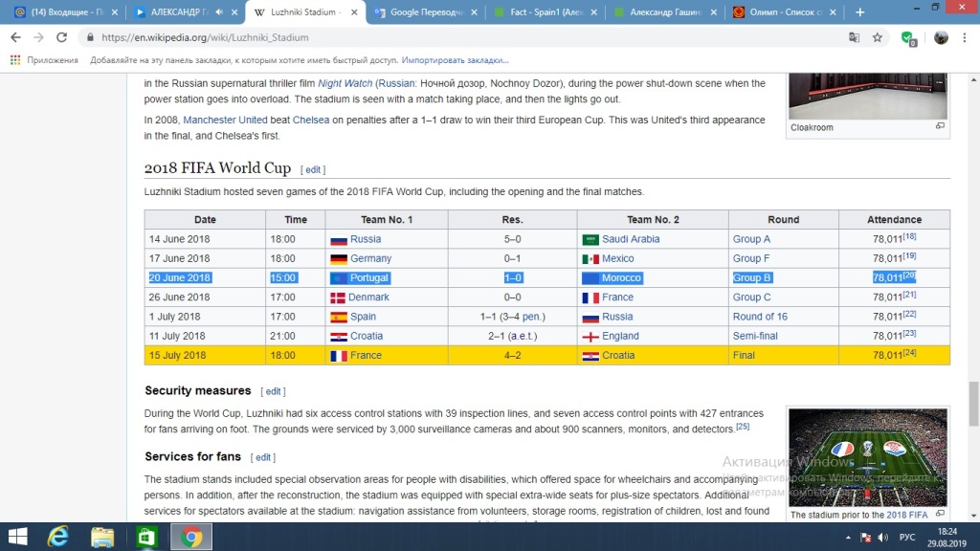This screenshot has height=551, width=980.
Task: Open the Denmark team link
Action: pos(368,297)
